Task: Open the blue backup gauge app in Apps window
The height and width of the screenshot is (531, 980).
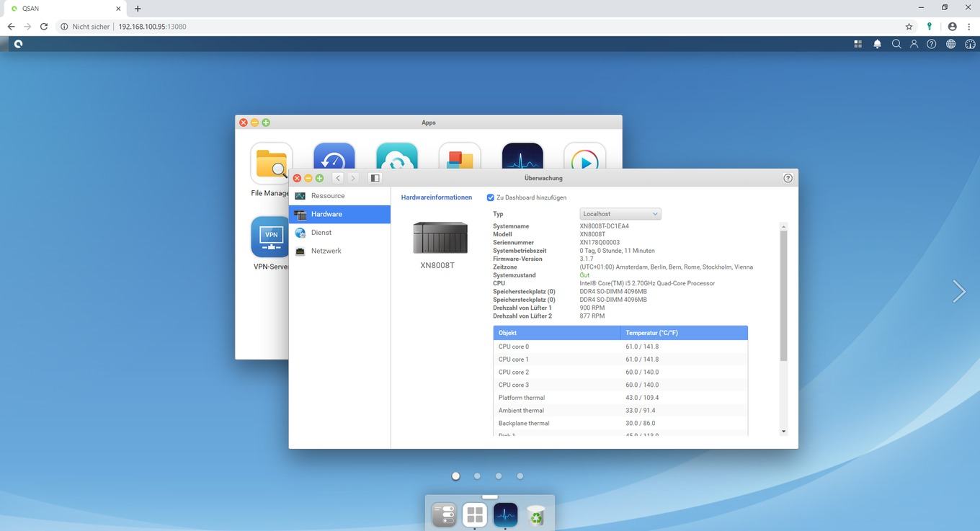Action: tap(334, 155)
